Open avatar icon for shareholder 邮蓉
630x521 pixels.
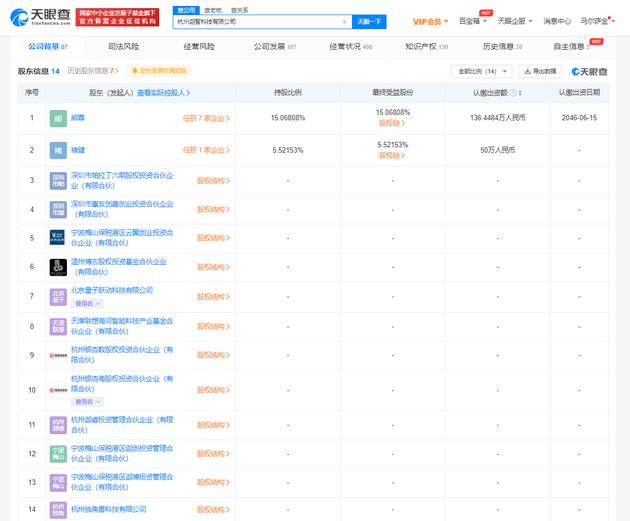point(58,118)
